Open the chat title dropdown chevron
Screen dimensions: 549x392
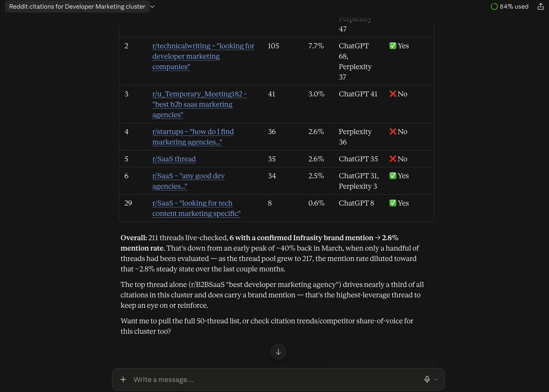[x=152, y=6]
